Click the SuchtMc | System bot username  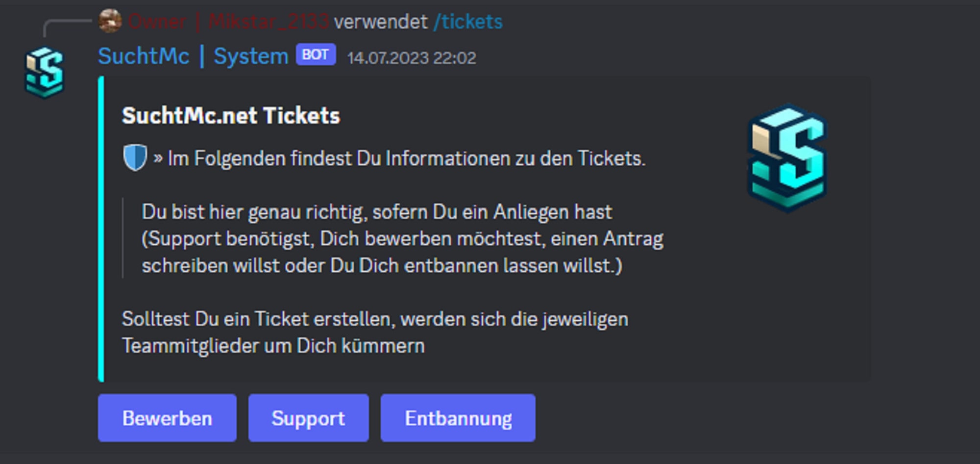[193, 56]
